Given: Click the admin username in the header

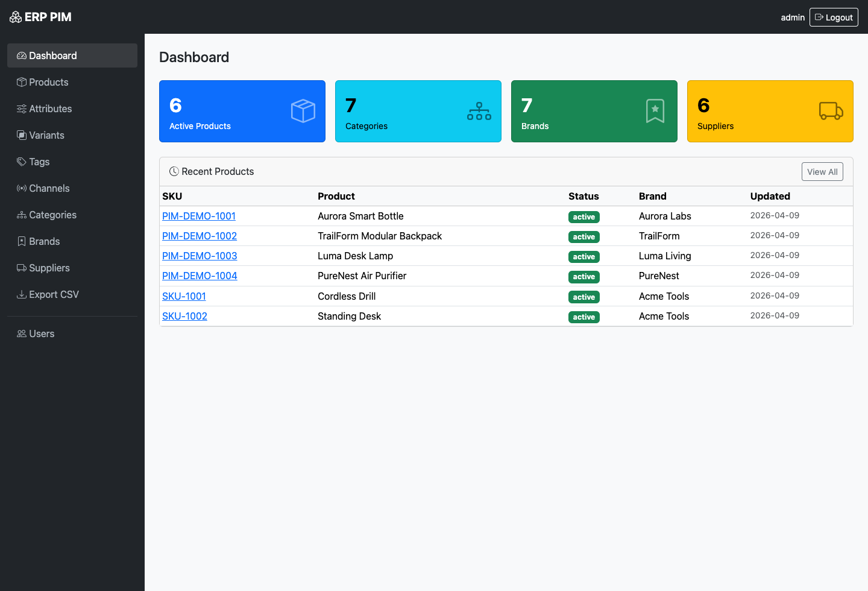Looking at the screenshot, I should pos(793,17).
